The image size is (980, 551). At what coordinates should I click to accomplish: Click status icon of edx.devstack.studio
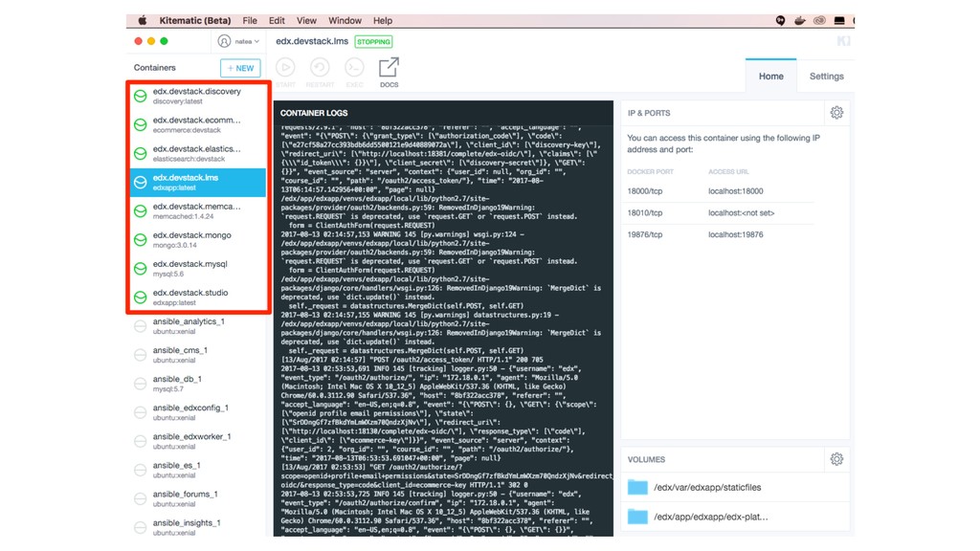[x=141, y=297]
